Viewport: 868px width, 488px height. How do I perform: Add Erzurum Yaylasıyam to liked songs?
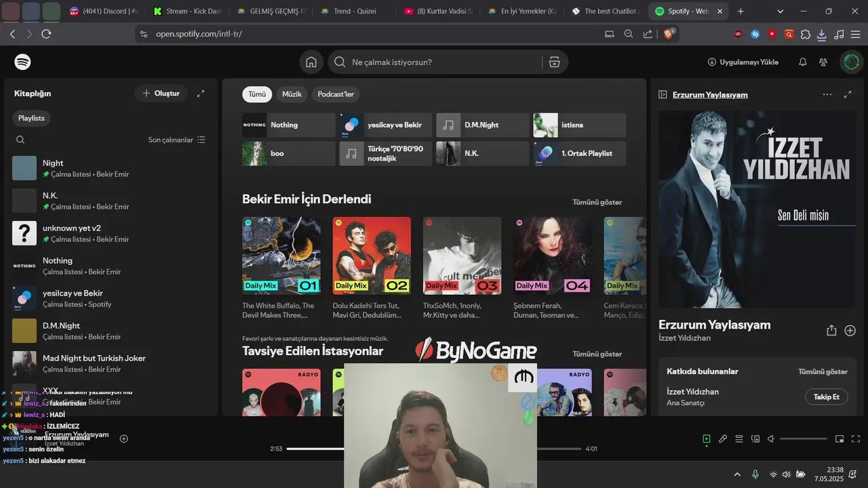(850, 330)
